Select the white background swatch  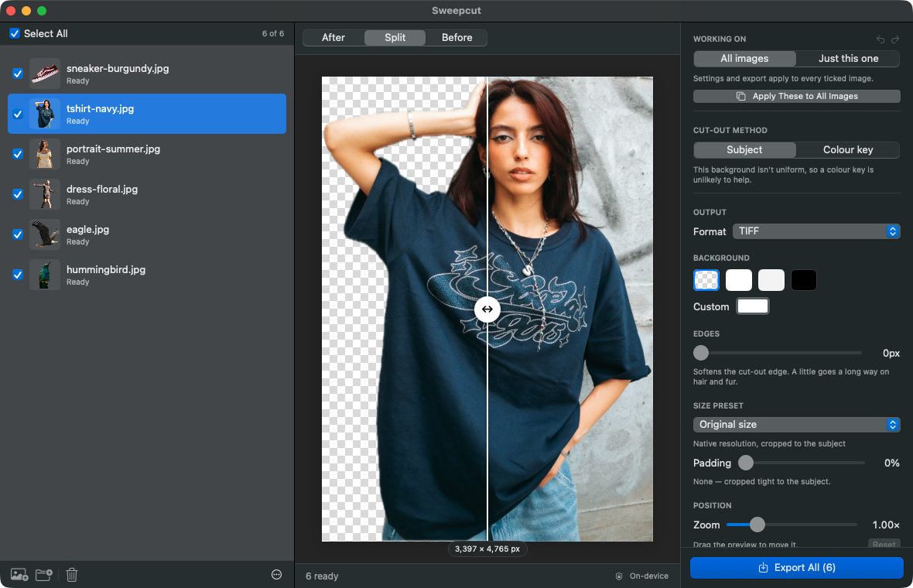point(739,280)
